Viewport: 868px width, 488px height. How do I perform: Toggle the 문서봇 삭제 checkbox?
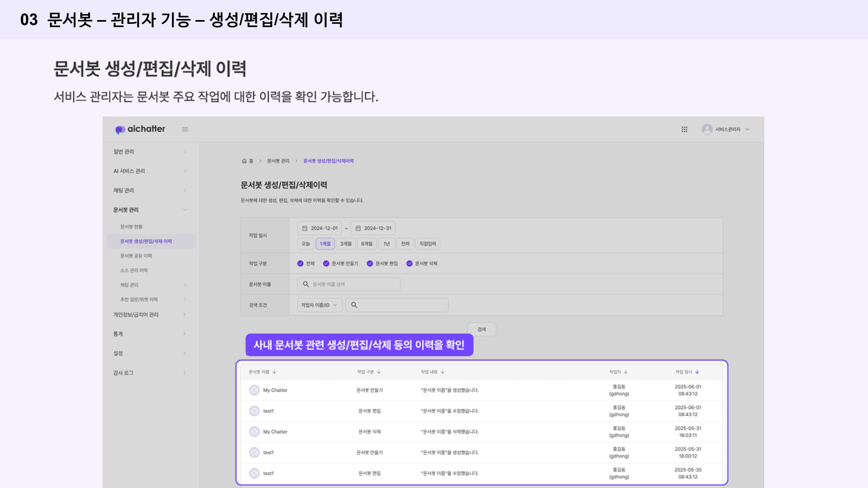(410, 264)
